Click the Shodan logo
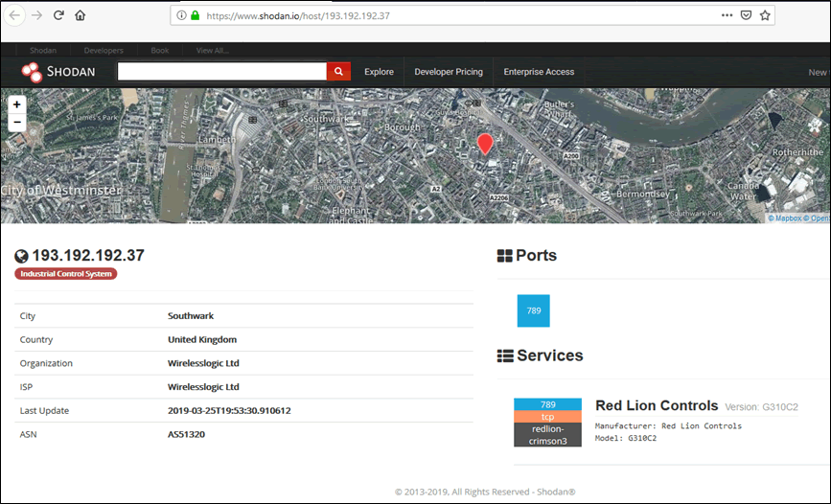 (58, 72)
